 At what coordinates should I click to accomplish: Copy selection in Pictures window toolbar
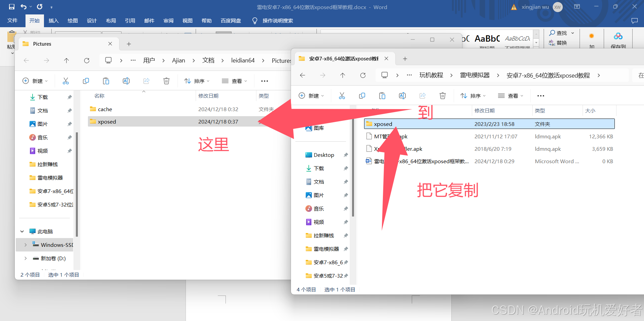coord(86,81)
